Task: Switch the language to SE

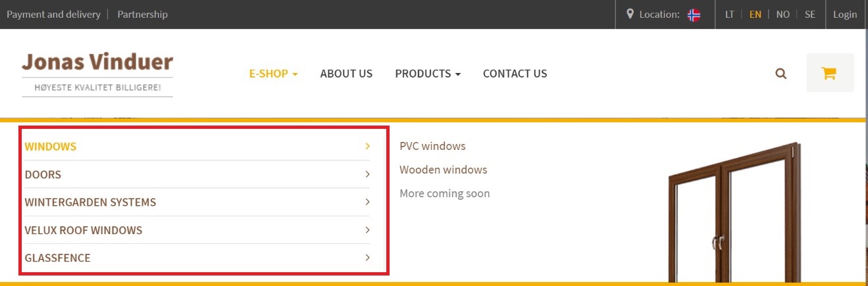Action: [810, 14]
